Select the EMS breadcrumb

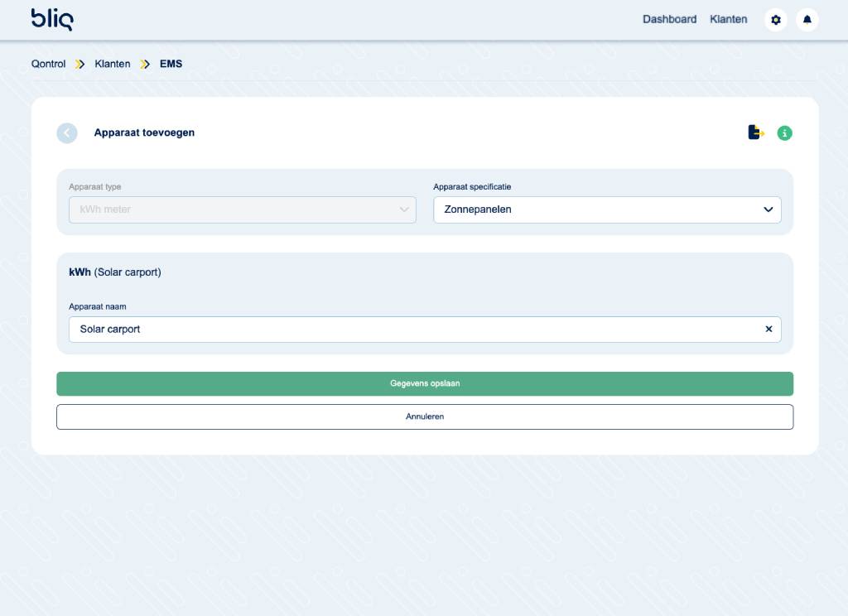coord(171,64)
